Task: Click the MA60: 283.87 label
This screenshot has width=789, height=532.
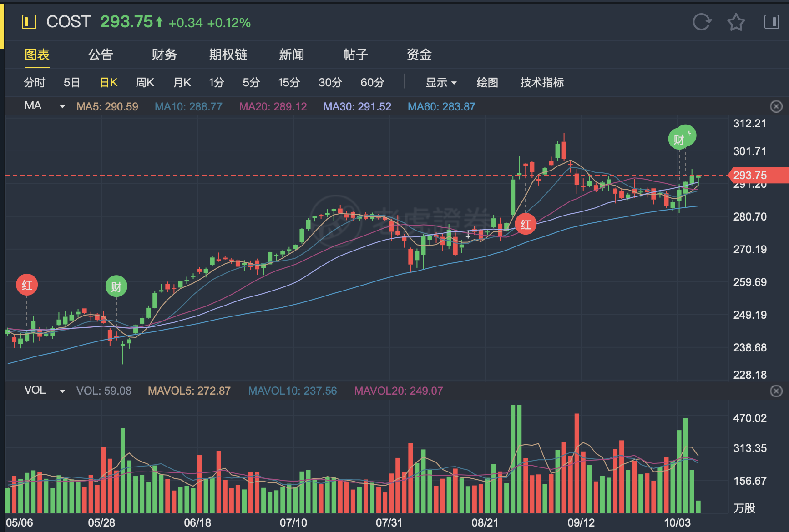Action: [441, 106]
